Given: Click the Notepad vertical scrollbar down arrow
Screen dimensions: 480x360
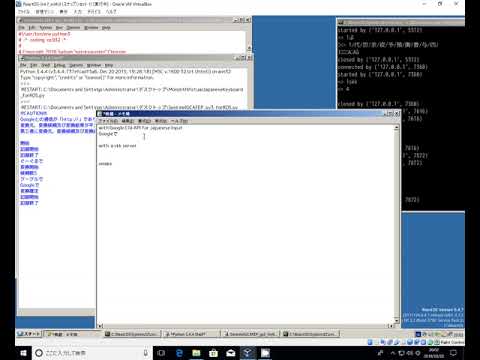Looking at the screenshot, I should pos(396,320).
